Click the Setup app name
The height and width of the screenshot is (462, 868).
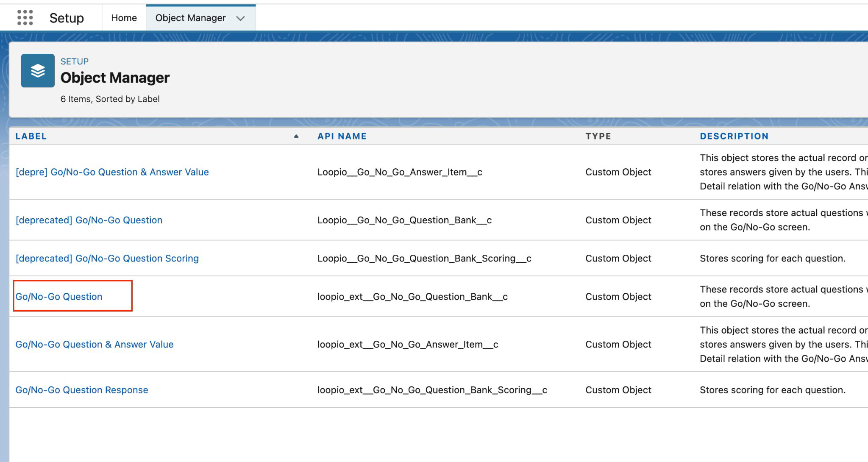pos(67,18)
